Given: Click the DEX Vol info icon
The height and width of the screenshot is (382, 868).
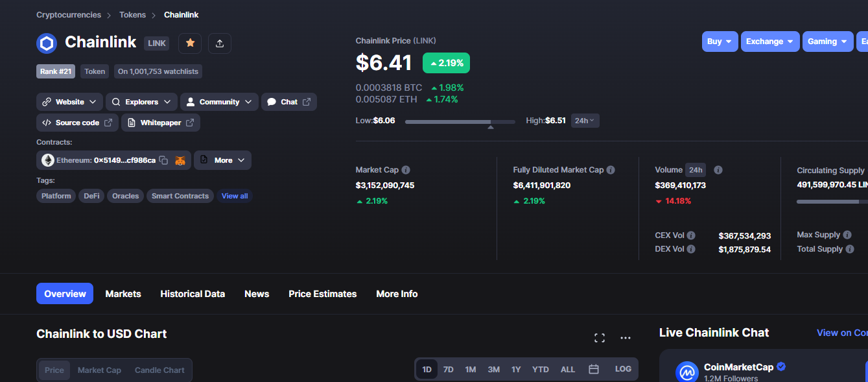Looking at the screenshot, I should tap(691, 249).
